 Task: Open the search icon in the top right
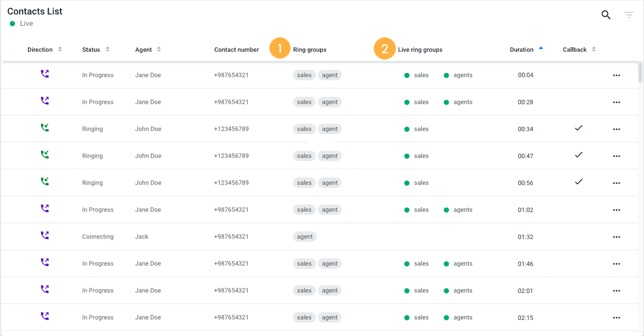(x=606, y=15)
